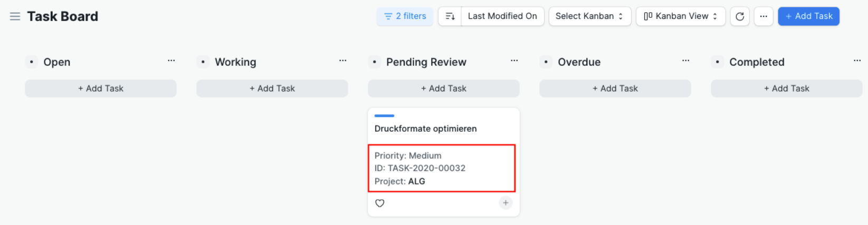Expand the Select Kanban dropdown
The width and height of the screenshot is (868, 225).
pyautogui.click(x=589, y=16)
